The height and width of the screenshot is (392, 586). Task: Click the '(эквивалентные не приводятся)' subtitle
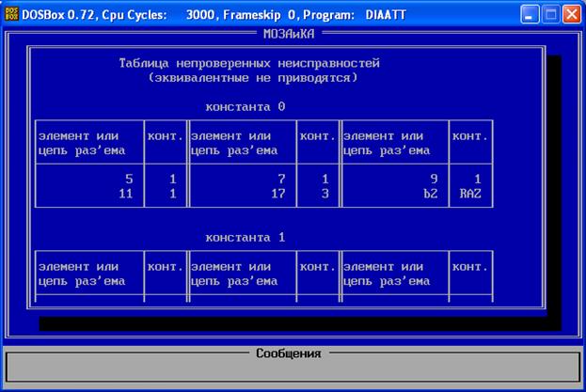(252, 77)
